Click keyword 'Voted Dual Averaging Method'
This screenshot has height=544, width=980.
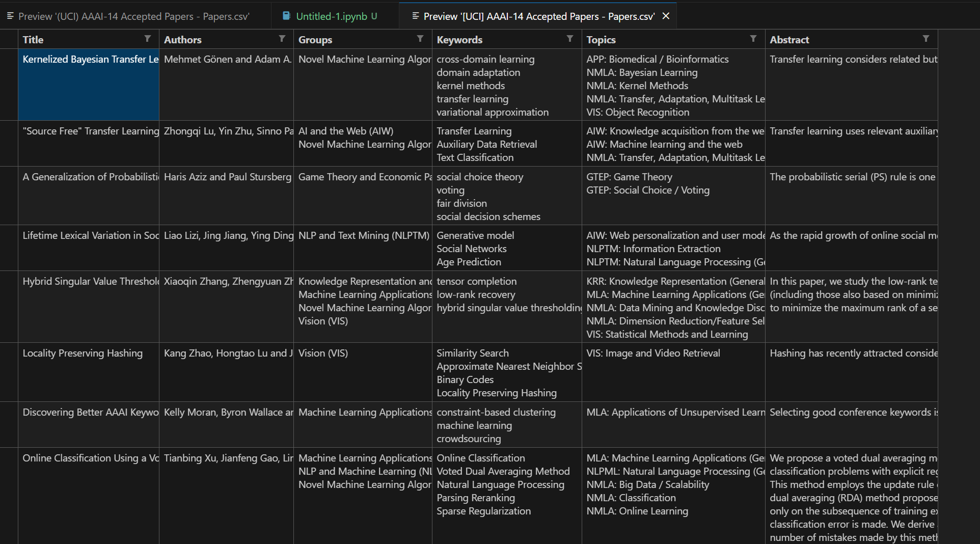pos(503,471)
